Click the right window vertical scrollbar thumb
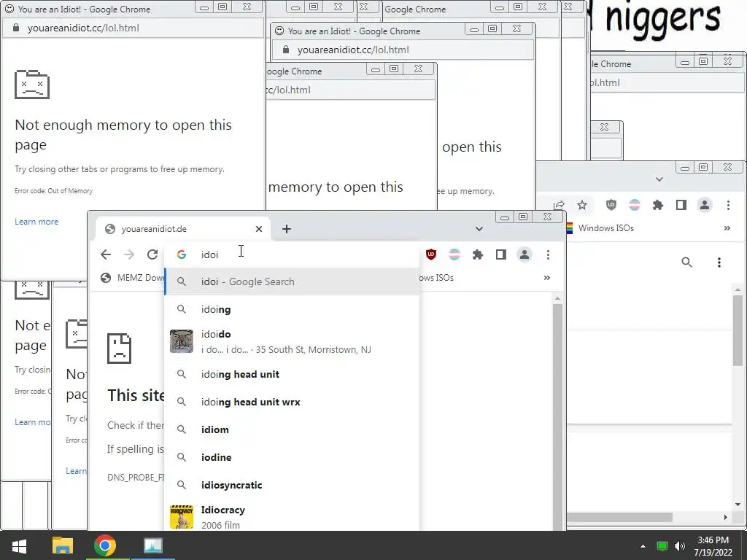 point(738,330)
